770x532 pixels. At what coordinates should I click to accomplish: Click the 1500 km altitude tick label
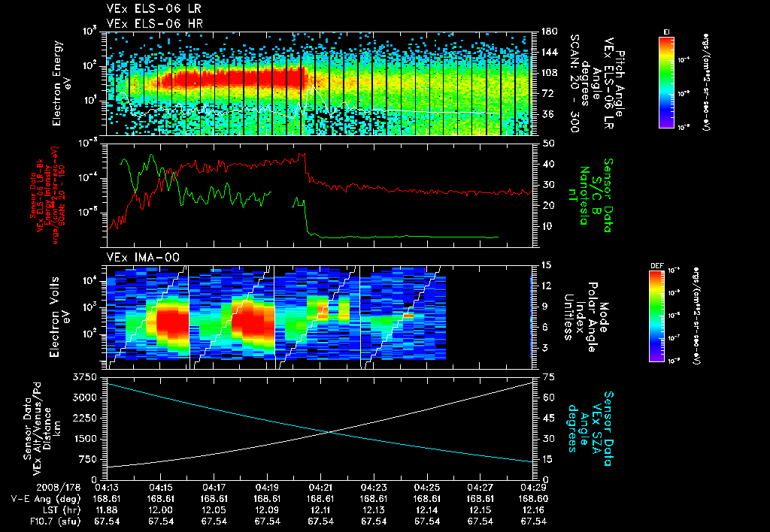(x=85, y=439)
